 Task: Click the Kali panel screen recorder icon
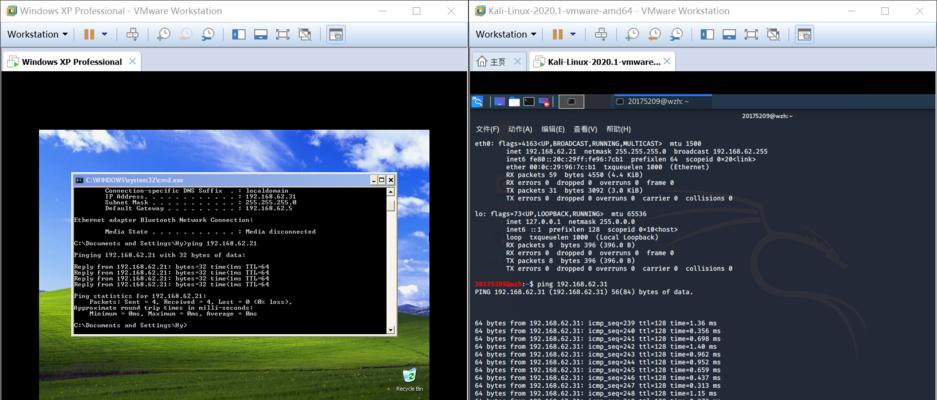click(544, 102)
